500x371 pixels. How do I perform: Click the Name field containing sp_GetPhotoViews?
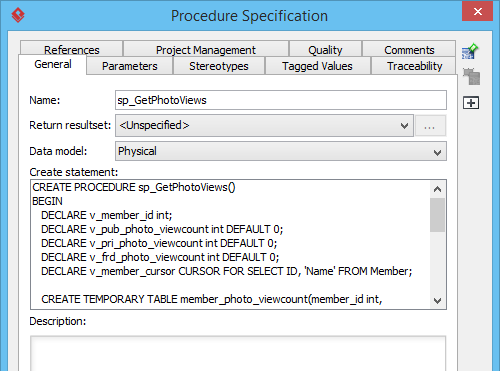(x=281, y=100)
